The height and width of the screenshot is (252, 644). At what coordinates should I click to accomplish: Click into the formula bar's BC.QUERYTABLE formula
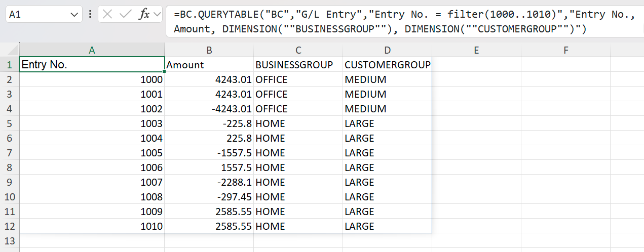coord(404,22)
